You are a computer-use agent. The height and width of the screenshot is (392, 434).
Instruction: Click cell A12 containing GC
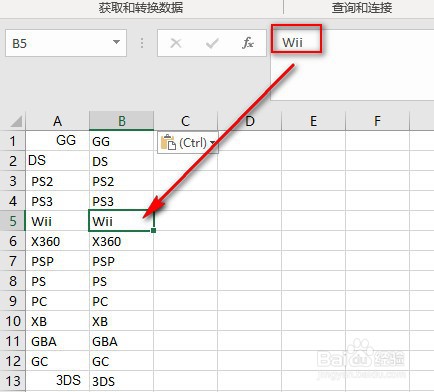click(58, 361)
